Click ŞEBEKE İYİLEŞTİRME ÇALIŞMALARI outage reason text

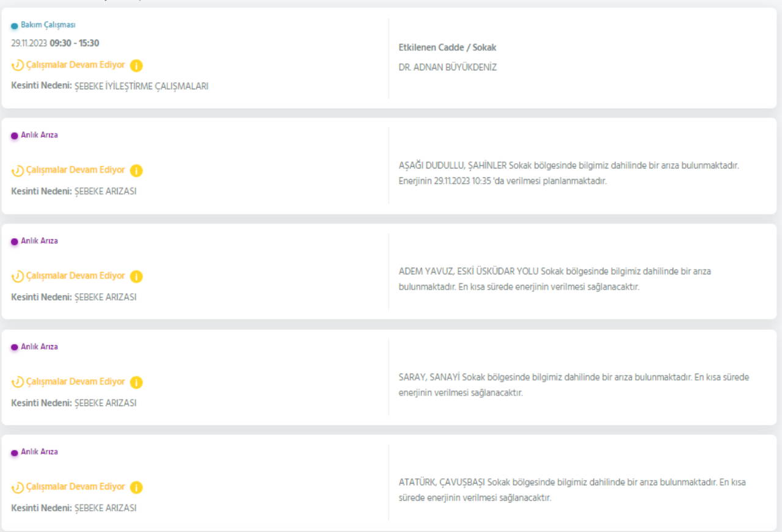point(141,87)
